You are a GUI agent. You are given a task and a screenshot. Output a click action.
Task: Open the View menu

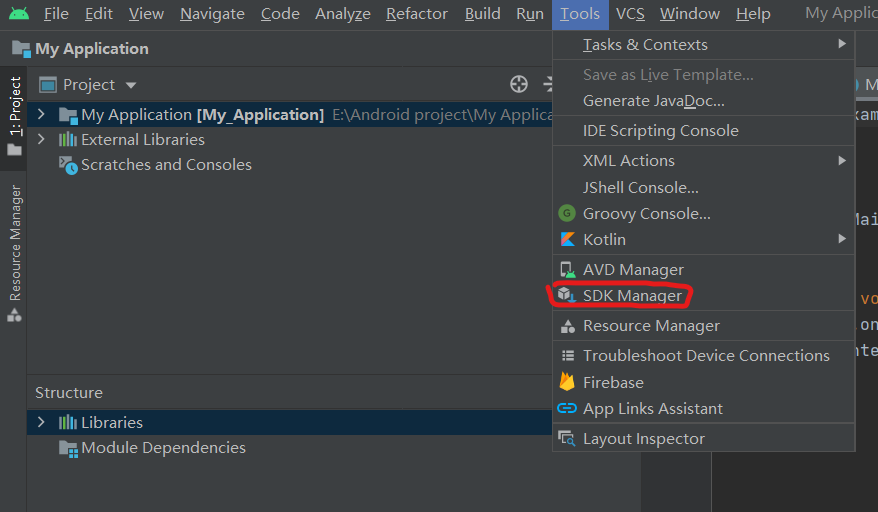coord(146,13)
